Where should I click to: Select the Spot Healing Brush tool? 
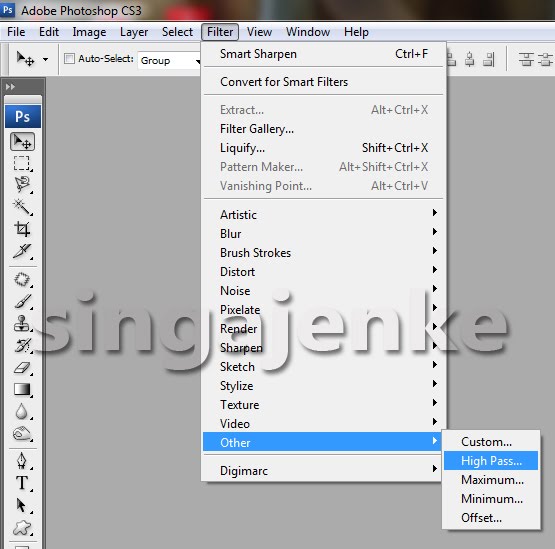[x=22, y=279]
